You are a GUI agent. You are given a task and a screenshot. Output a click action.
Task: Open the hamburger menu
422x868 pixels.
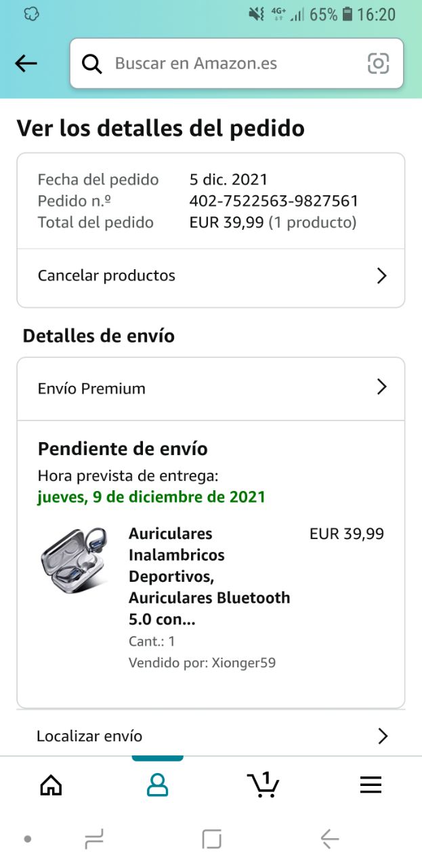371,785
